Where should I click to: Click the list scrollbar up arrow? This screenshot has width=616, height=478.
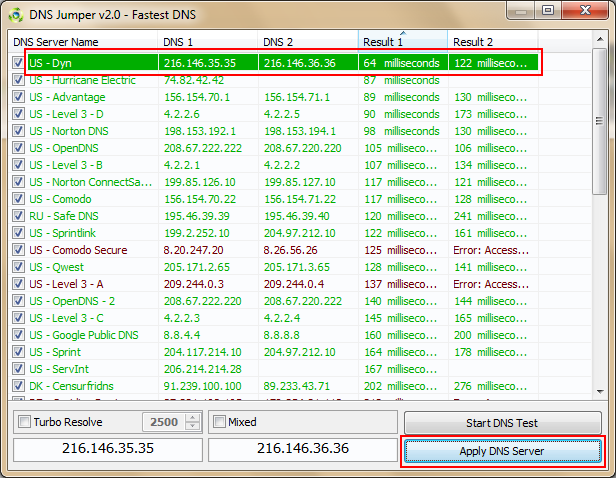point(600,39)
